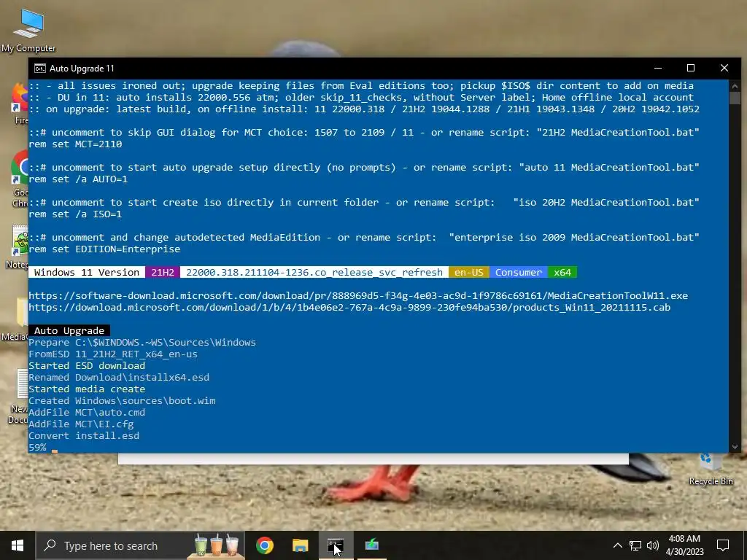Click the 21H2 version label
The image size is (747, 560).
163,273
